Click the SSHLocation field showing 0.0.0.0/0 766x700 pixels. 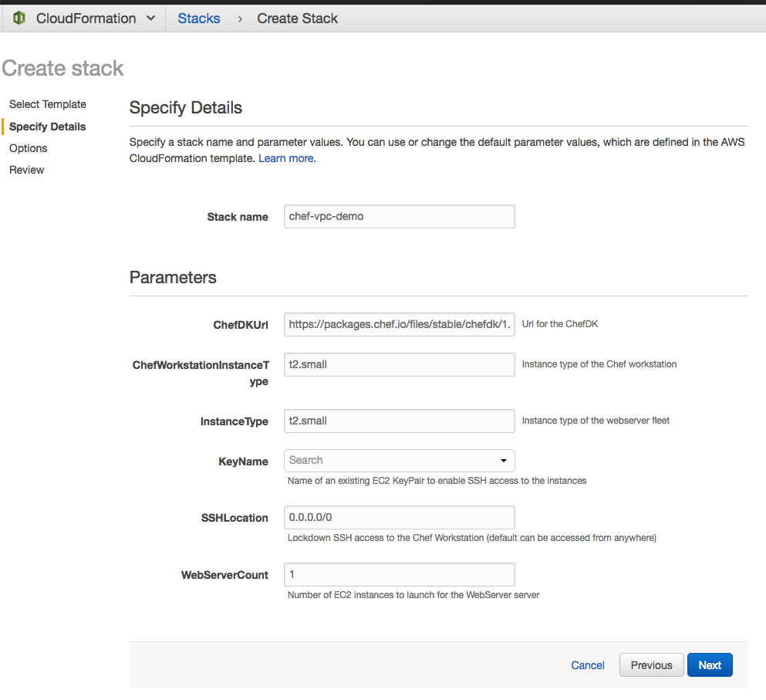point(399,517)
